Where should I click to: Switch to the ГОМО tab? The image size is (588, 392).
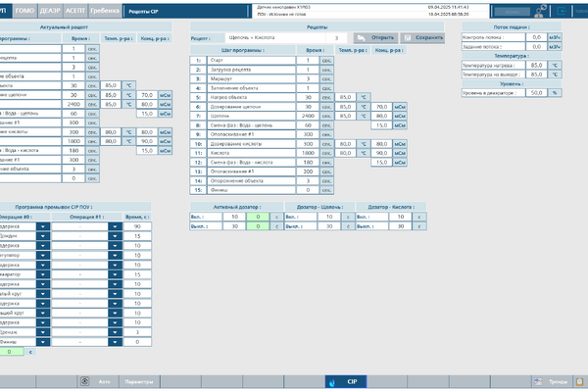point(26,8)
